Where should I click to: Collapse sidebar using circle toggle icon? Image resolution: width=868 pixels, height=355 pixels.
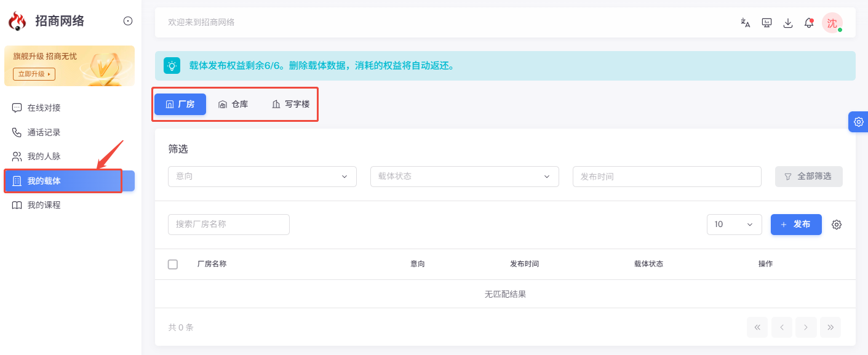pos(128,21)
